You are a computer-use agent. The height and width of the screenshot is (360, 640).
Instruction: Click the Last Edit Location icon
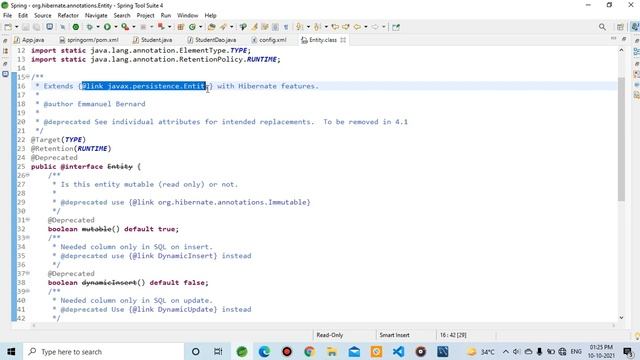click(335, 27)
